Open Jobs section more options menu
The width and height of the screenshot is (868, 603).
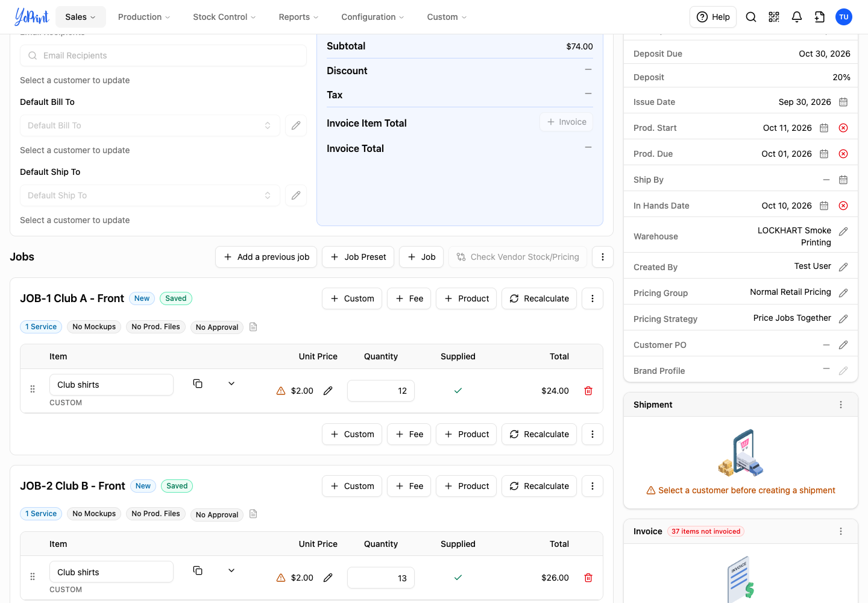coord(603,257)
